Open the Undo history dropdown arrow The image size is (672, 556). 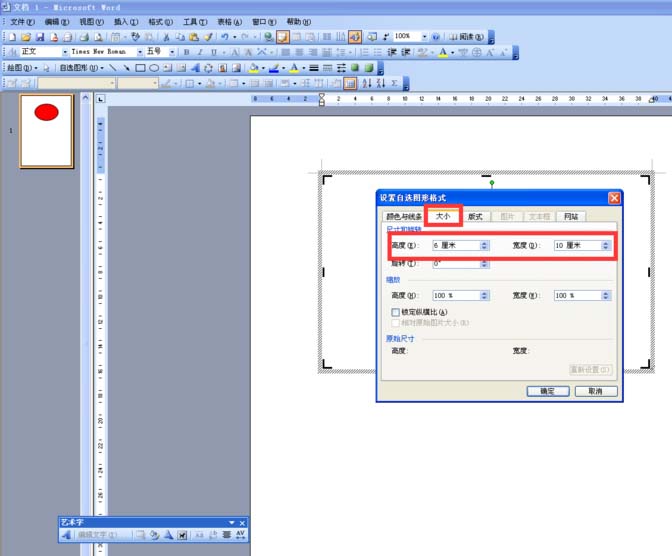[x=234, y=37]
